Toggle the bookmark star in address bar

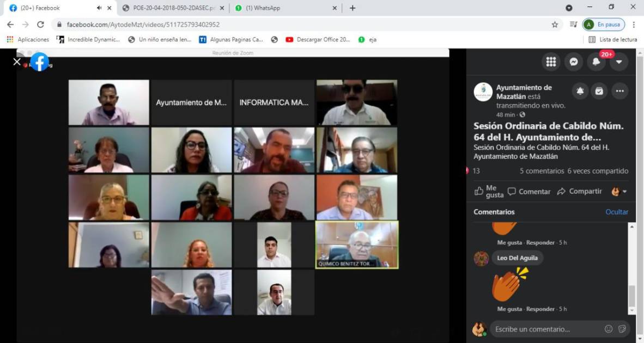(x=555, y=24)
